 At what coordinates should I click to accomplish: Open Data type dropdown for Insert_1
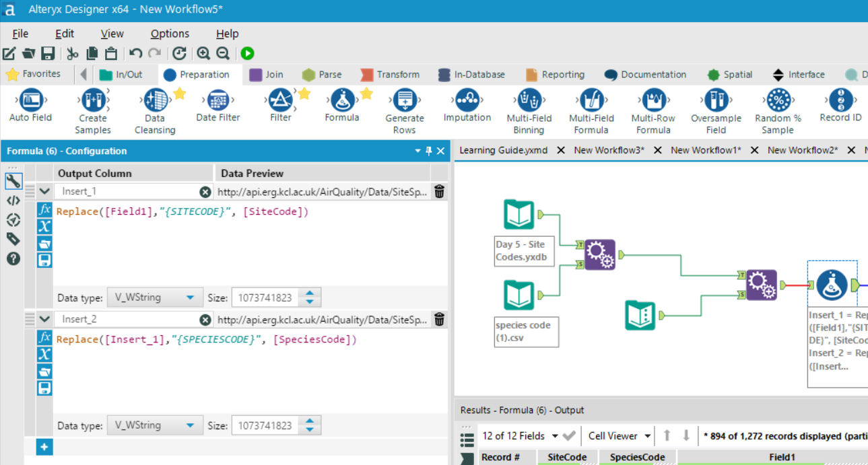click(x=154, y=297)
